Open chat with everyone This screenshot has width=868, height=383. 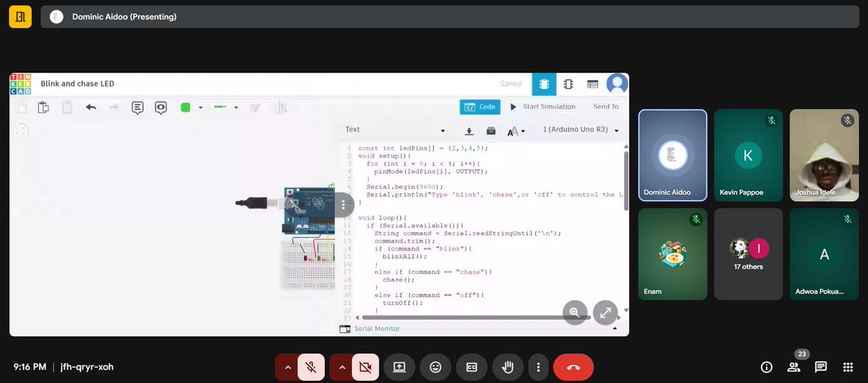[x=821, y=367]
